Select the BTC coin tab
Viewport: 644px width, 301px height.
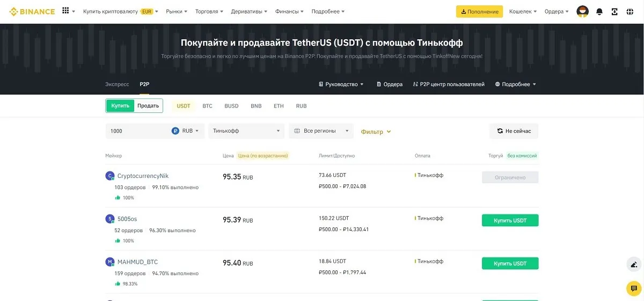coord(207,106)
